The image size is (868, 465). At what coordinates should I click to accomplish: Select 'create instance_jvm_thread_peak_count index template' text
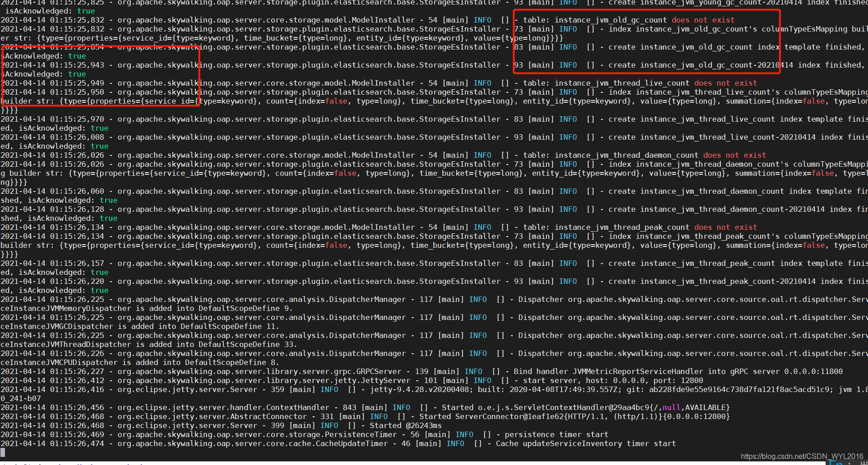[726, 263]
